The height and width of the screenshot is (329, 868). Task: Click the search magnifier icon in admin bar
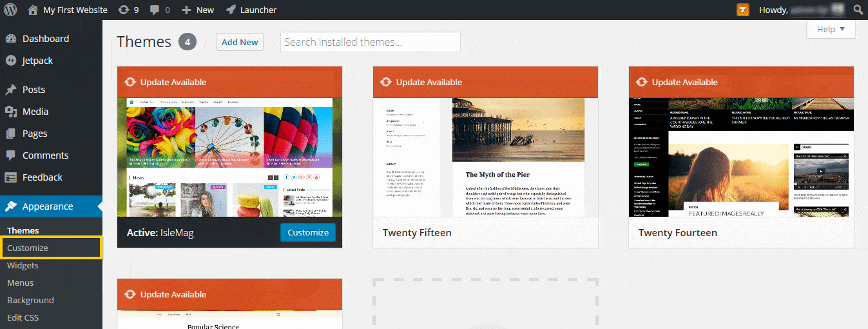pos(858,10)
